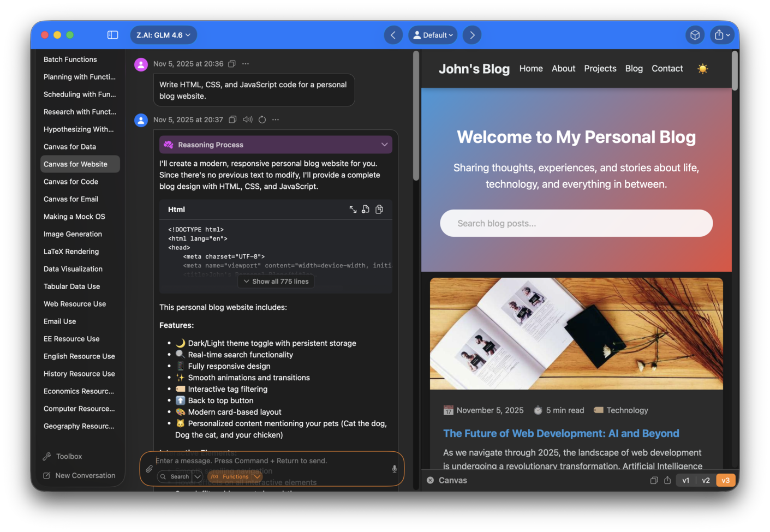Open the Projects menu on John's Blog

pos(600,68)
